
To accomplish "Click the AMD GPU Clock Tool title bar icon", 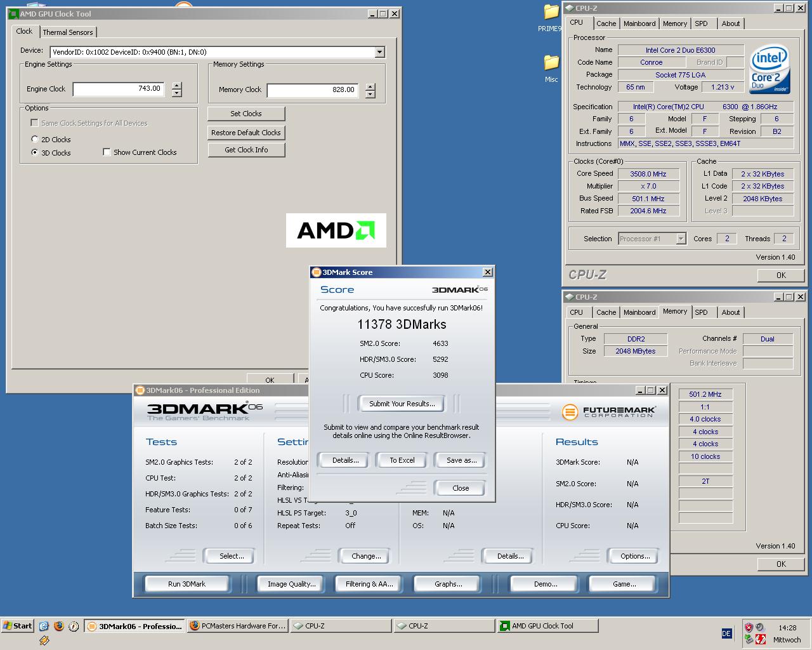I will pyautogui.click(x=13, y=13).
